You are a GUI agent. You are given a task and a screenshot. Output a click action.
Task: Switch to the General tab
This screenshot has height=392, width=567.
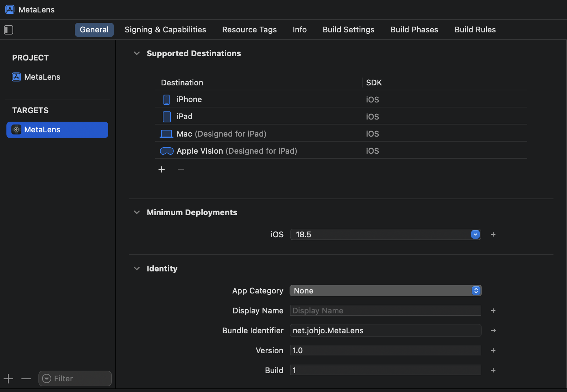coord(94,30)
